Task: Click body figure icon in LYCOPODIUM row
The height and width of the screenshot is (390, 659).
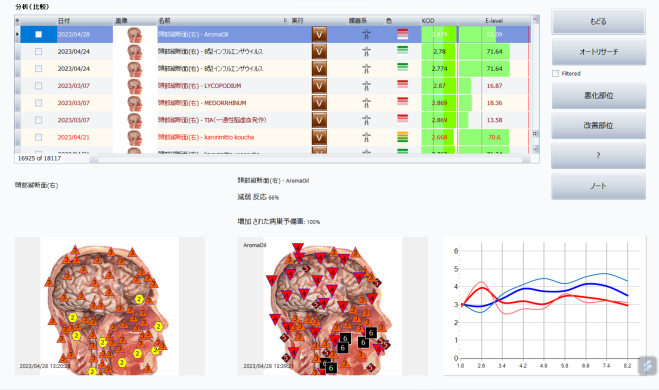Action: click(x=366, y=86)
